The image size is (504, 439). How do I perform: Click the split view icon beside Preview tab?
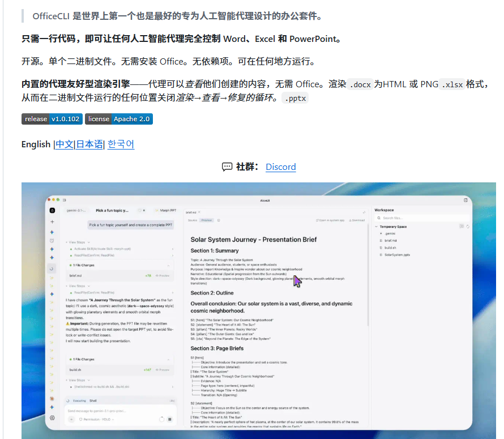point(219,220)
